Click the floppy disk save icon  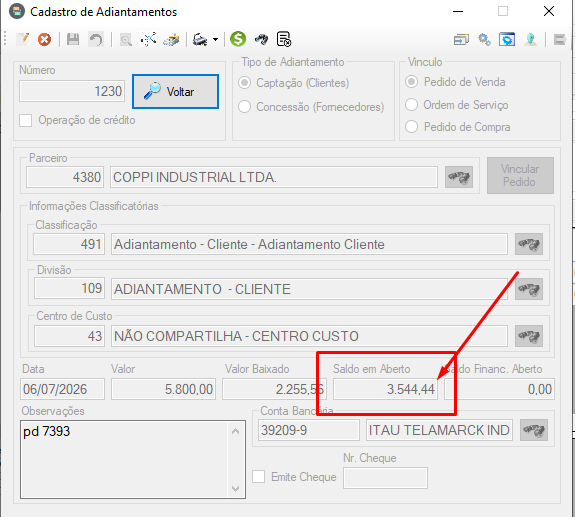coord(73,39)
